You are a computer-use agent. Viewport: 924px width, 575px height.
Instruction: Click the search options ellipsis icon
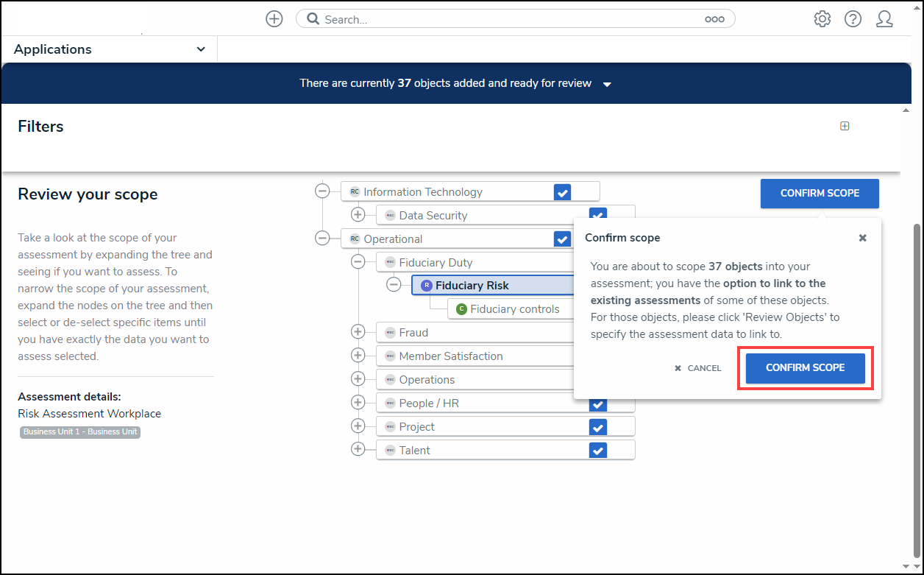click(714, 19)
